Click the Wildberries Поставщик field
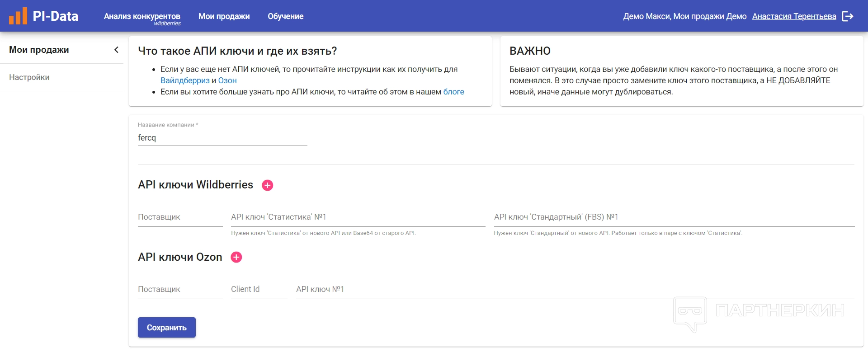The width and height of the screenshot is (868, 357). (180, 217)
